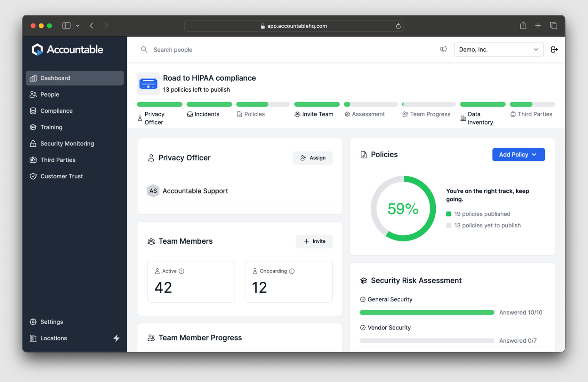Open Settings in the sidebar

[x=75, y=322]
